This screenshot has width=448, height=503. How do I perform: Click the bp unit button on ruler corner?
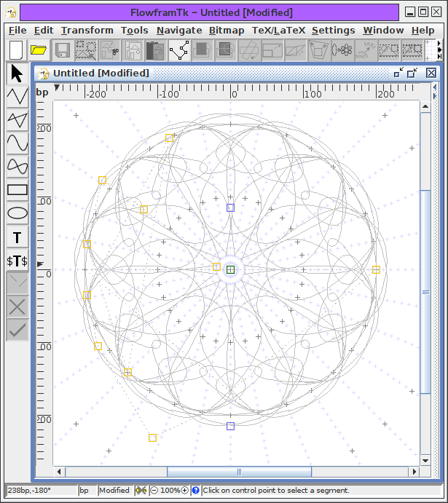pos(42,92)
